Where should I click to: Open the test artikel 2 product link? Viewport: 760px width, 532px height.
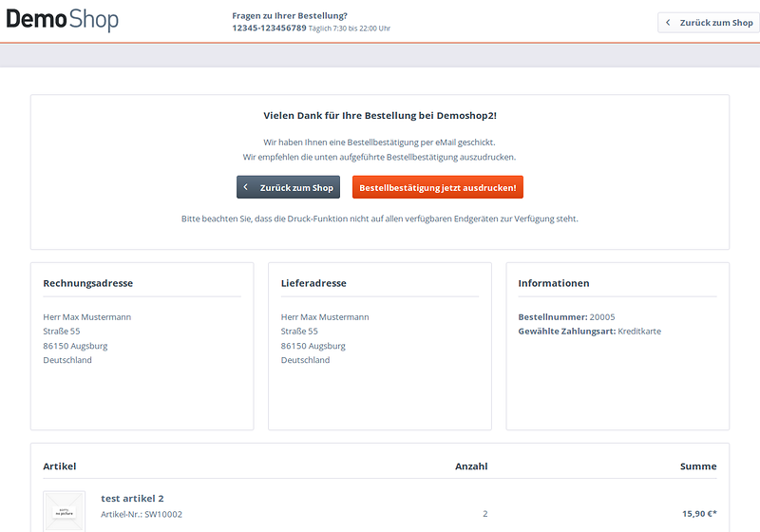(132, 499)
